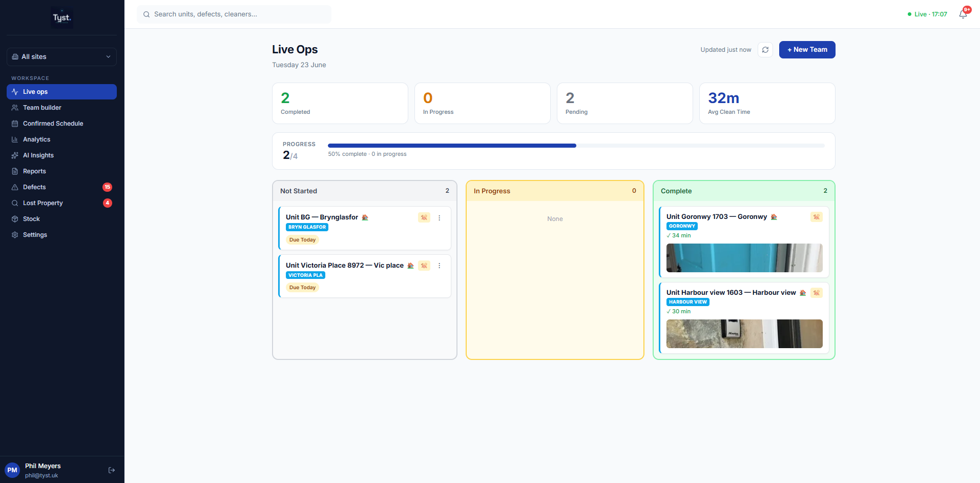Open the notifications bell
980x483 pixels.
pyautogui.click(x=963, y=14)
